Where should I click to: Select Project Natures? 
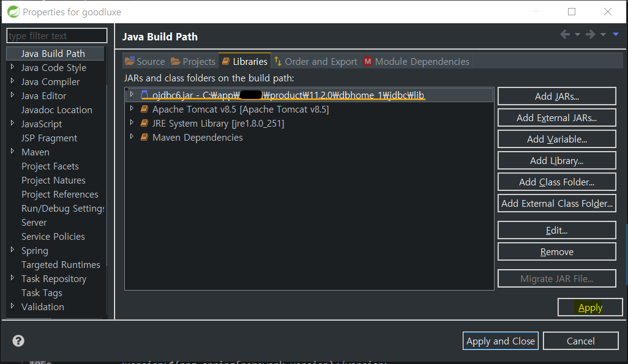tap(53, 180)
